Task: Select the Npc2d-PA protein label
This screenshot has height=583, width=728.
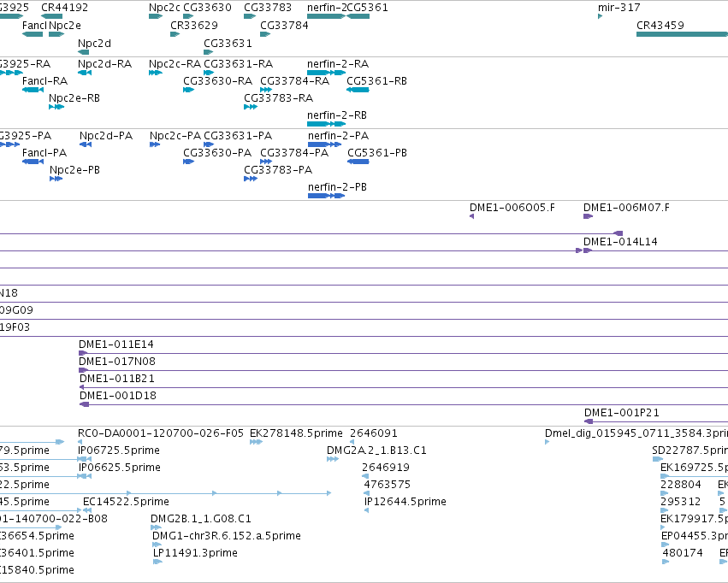Action: pyautogui.click(x=106, y=135)
